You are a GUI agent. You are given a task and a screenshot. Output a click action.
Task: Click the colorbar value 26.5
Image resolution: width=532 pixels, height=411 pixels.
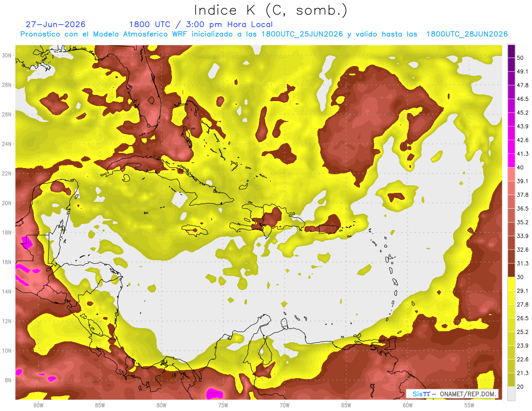523,318
